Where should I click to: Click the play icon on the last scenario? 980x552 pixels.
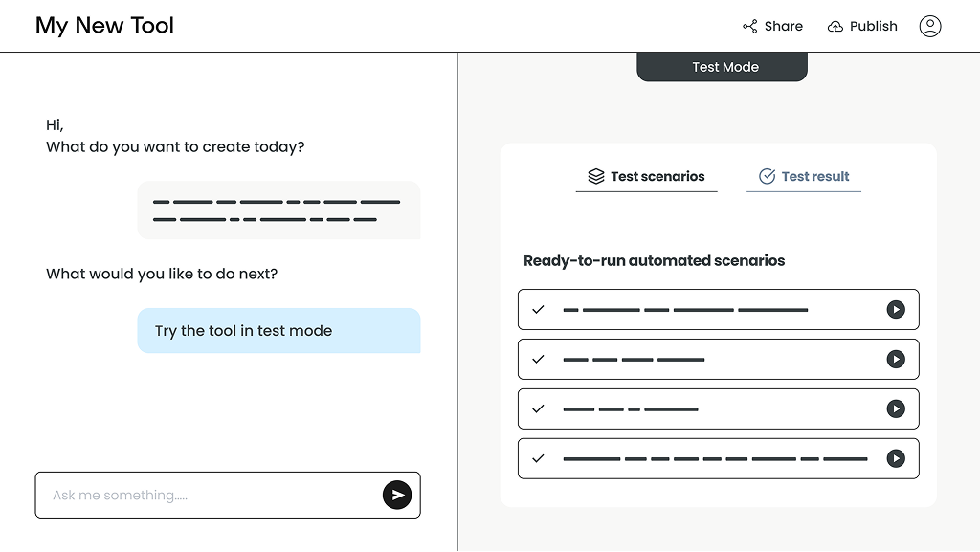(x=897, y=458)
